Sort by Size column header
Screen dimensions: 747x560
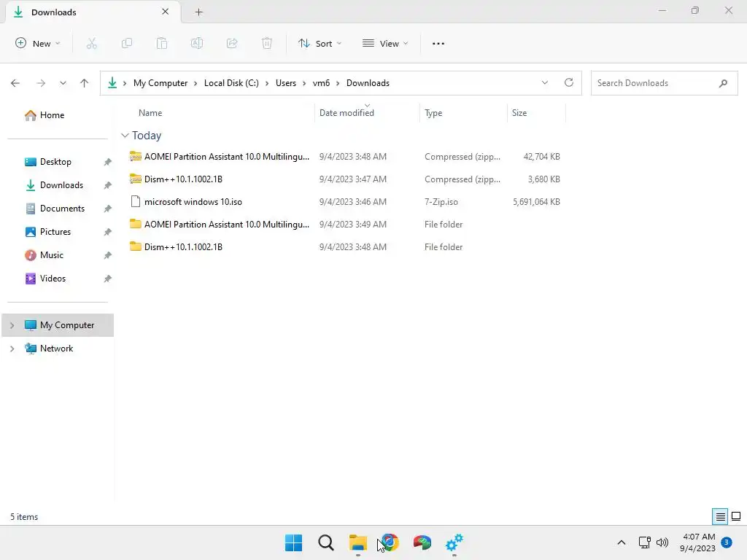point(519,113)
